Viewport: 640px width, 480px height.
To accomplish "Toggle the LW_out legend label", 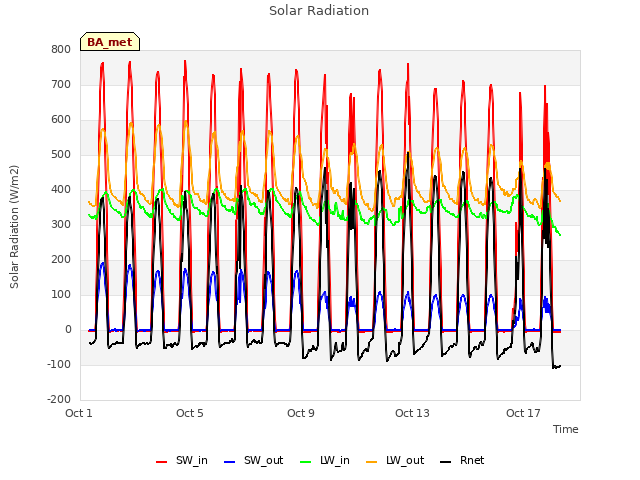I will coord(405,460).
